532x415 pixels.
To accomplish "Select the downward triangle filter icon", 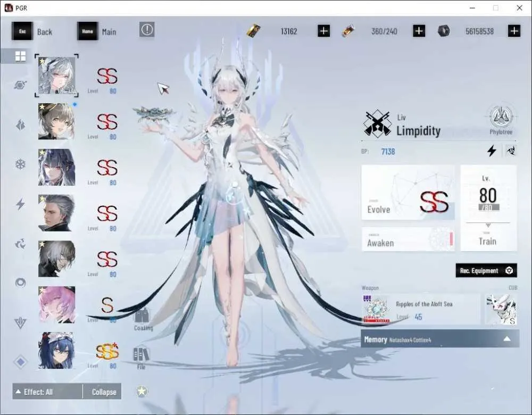I will point(20,323).
